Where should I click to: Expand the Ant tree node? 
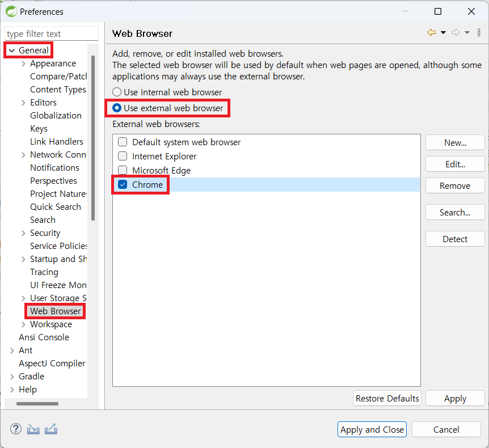tap(12, 350)
